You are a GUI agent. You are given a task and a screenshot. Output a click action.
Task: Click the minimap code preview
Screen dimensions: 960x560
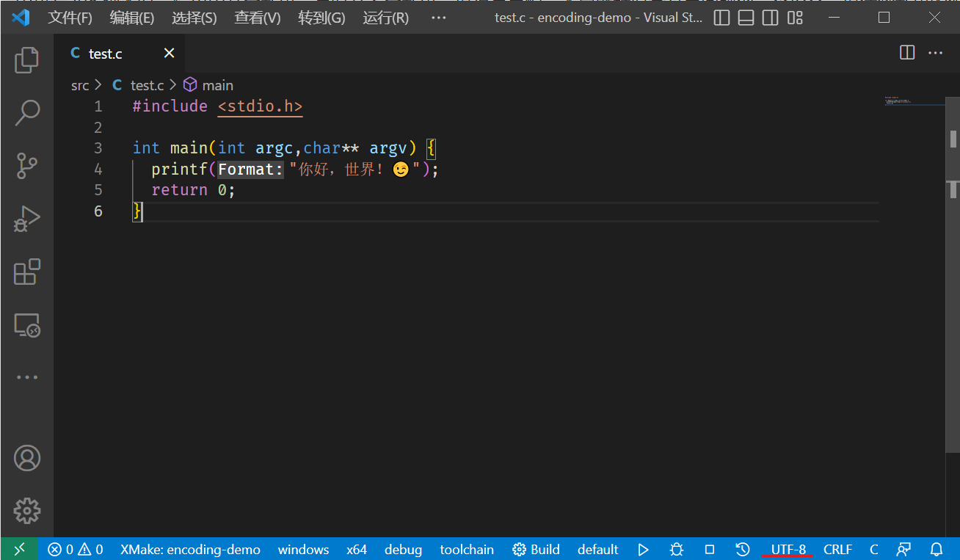910,101
